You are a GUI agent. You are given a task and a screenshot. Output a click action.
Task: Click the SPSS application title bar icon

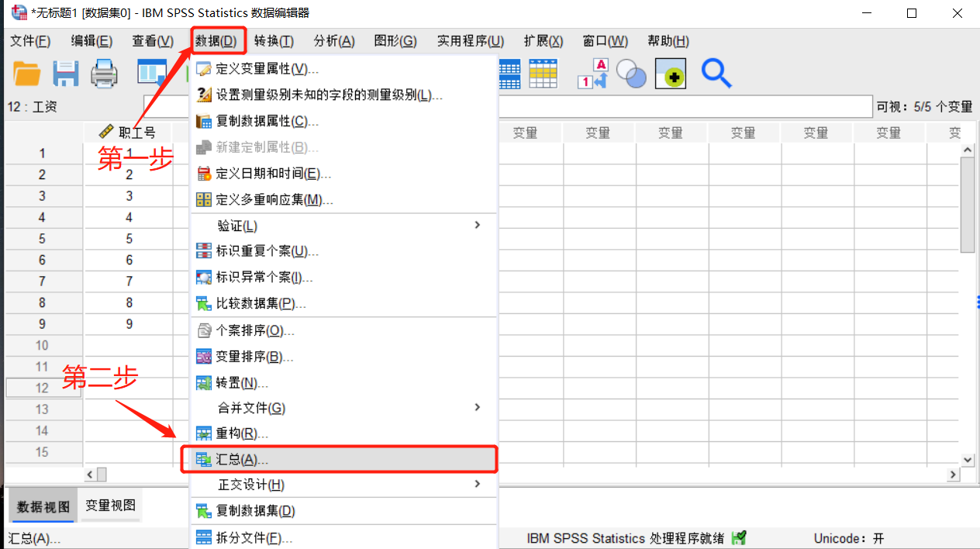point(19,13)
